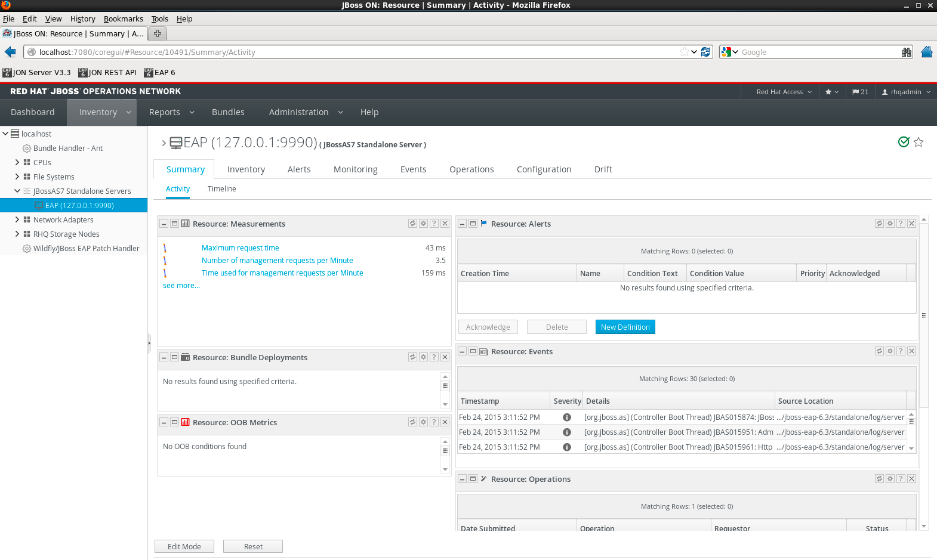Open sparkline chart for Maximum request time

pyautogui.click(x=165, y=247)
